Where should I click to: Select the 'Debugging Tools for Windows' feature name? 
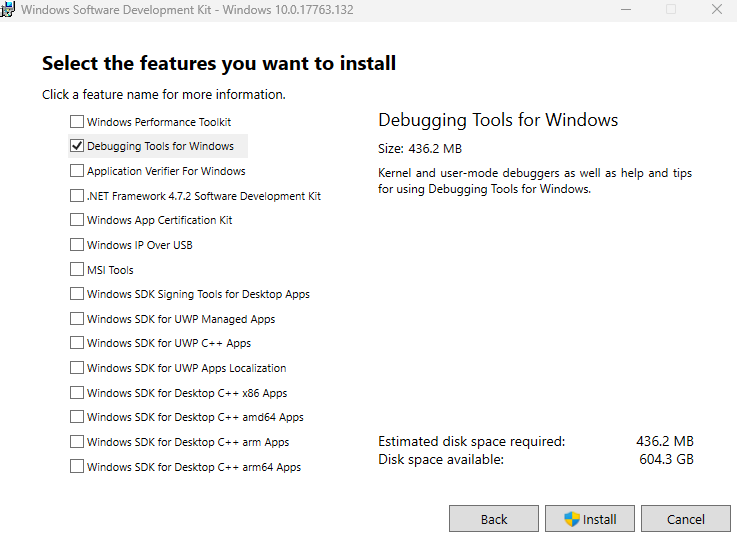(160, 146)
